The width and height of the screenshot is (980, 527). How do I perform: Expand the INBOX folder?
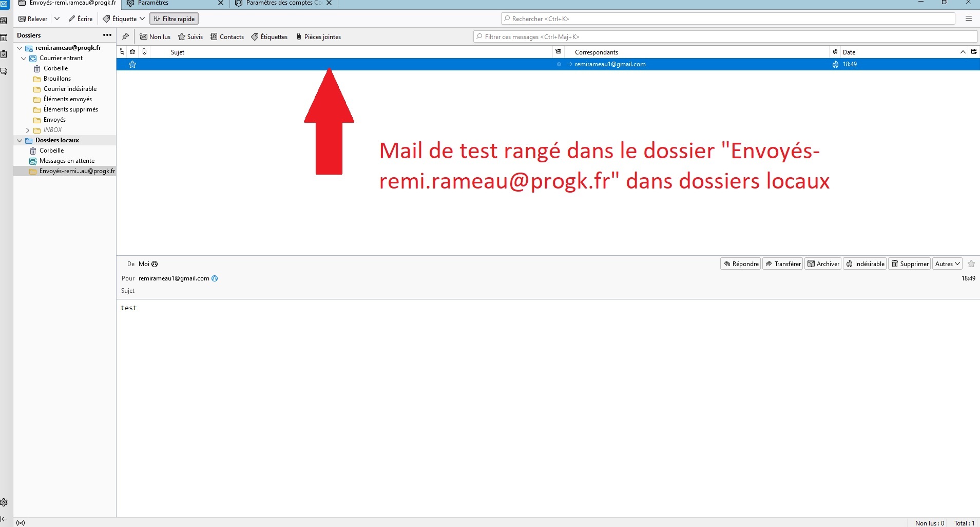28,130
